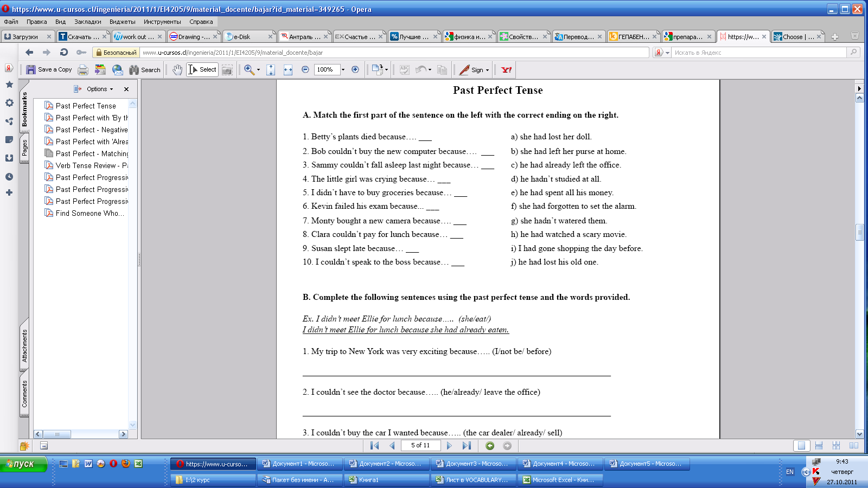
Task: Switch to the 'ГЕПАБЕН' browser tab
Action: tap(633, 37)
